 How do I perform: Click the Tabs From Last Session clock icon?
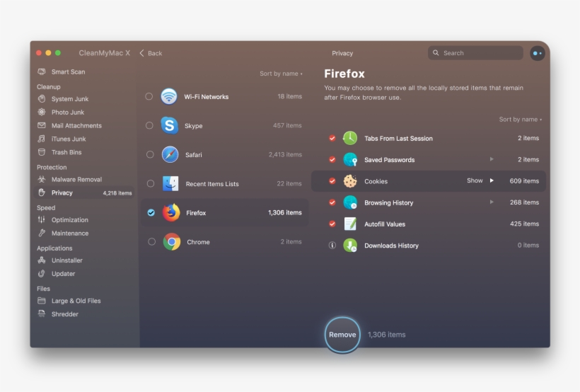[x=350, y=138]
